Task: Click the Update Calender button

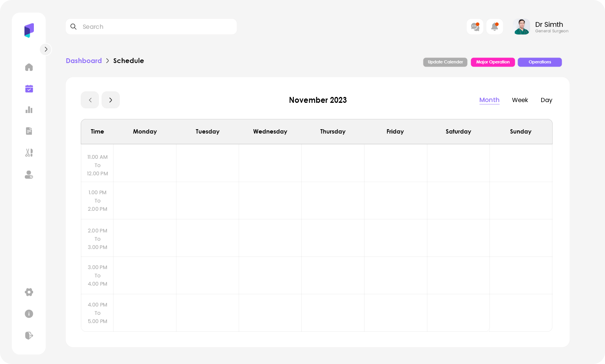Action: pos(445,62)
